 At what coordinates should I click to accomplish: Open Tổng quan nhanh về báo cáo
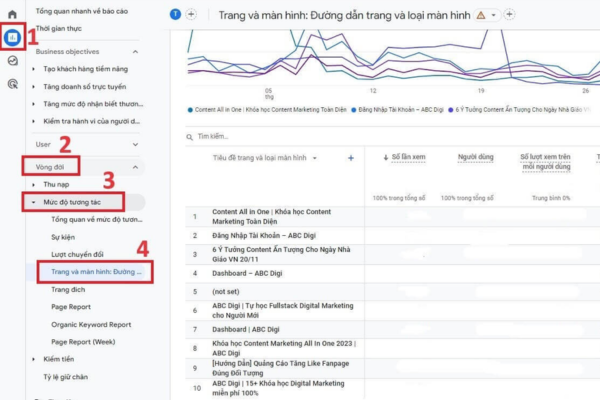pyautogui.click(x=82, y=11)
